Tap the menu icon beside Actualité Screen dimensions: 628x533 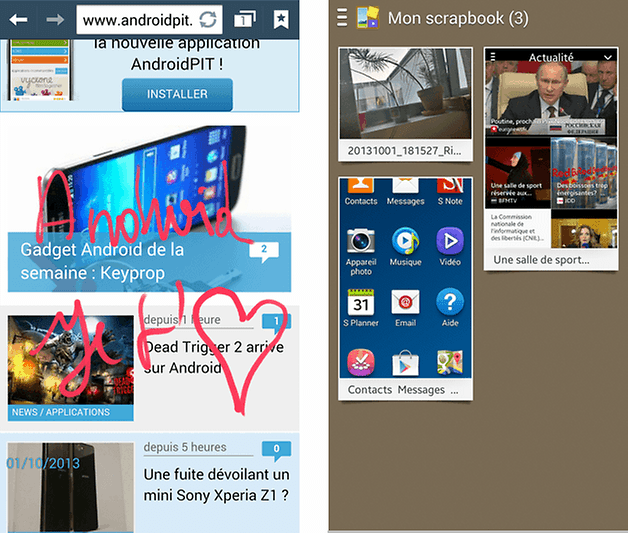point(493,57)
